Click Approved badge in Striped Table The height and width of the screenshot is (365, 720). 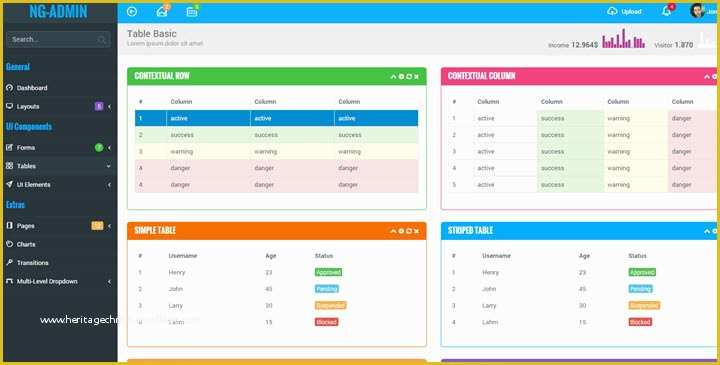point(642,272)
